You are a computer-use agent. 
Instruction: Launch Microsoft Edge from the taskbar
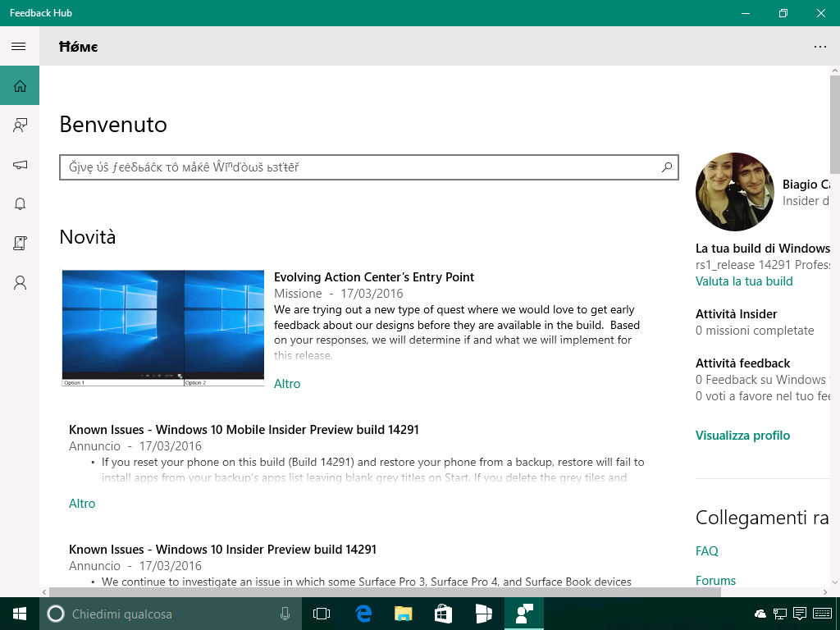pos(363,614)
